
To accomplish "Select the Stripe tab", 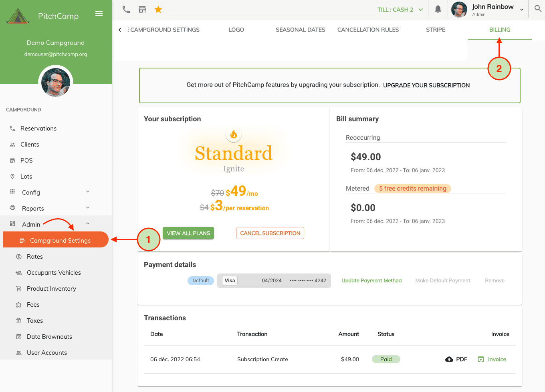I will pyautogui.click(x=436, y=30).
